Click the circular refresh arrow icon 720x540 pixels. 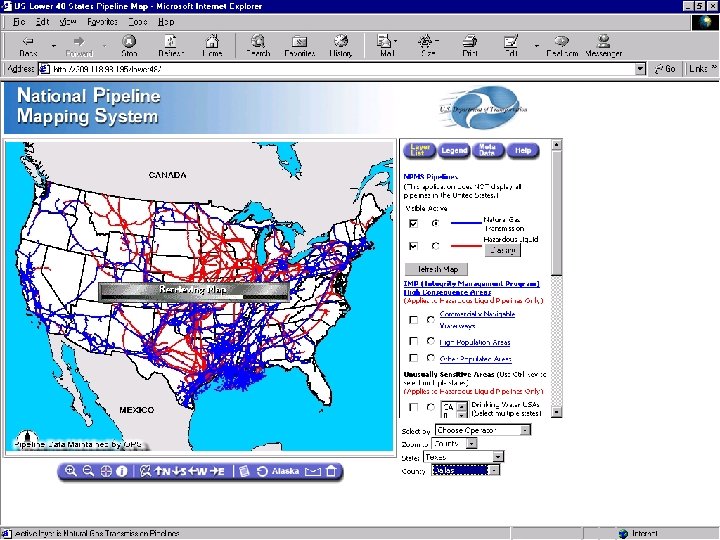click(262, 471)
